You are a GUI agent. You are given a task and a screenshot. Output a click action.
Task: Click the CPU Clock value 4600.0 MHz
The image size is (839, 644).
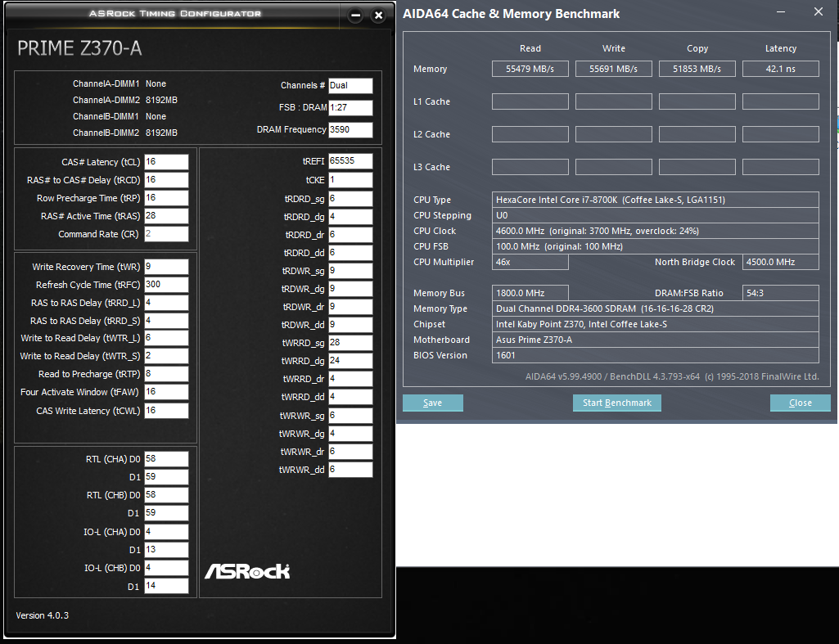coord(656,231)
